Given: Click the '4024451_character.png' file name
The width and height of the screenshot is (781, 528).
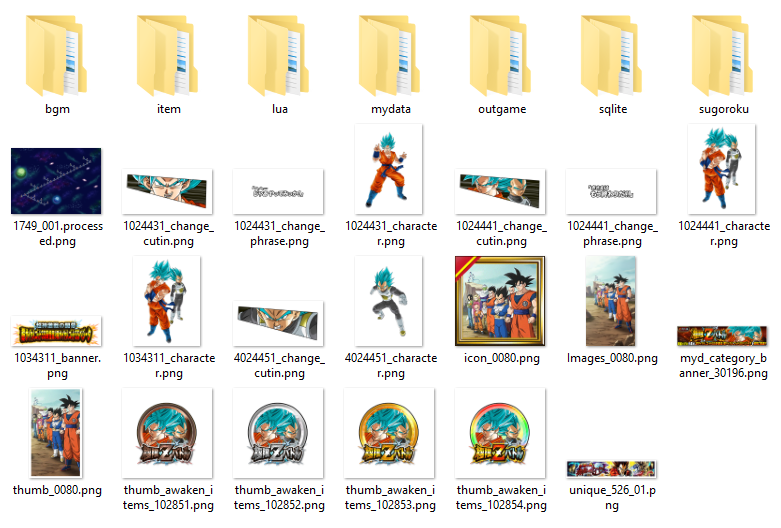Looking at the screenshot, I should point(391,366).
